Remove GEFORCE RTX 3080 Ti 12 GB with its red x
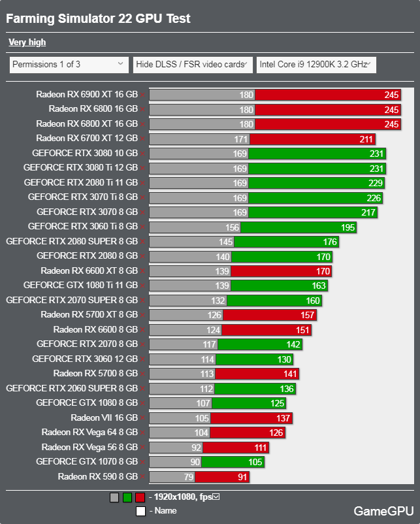Viewport: 420px width, 524px height. 142,168
